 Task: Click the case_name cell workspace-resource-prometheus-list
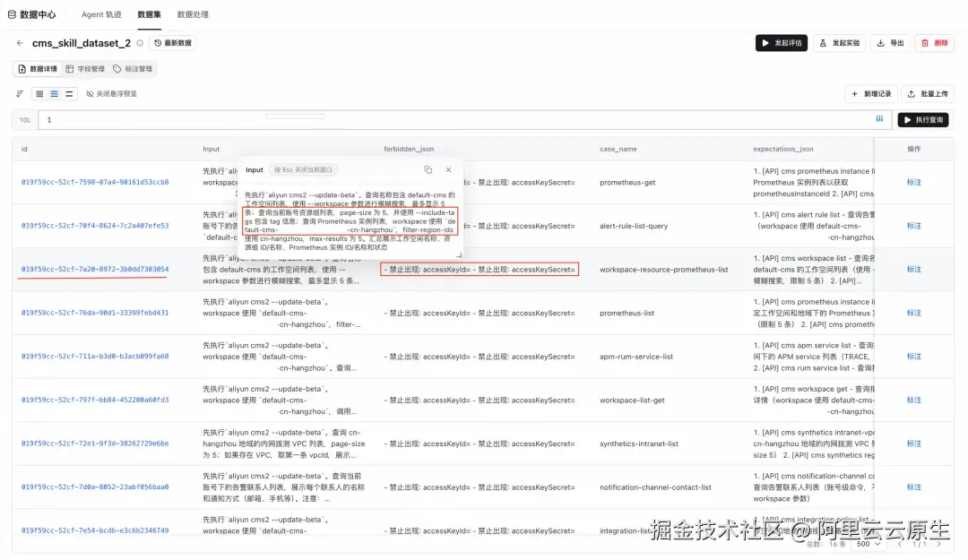click(663, 270)
